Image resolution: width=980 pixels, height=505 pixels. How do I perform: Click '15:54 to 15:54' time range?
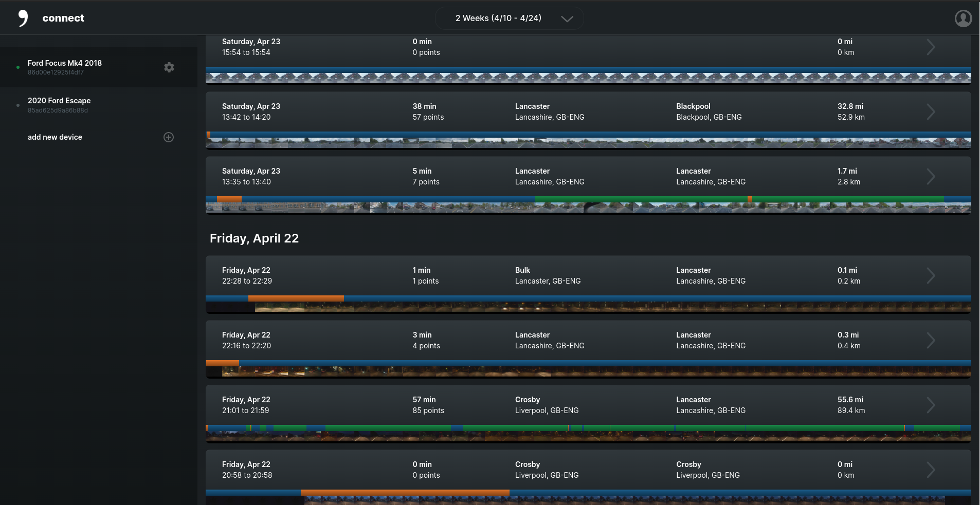click(246, 52)
